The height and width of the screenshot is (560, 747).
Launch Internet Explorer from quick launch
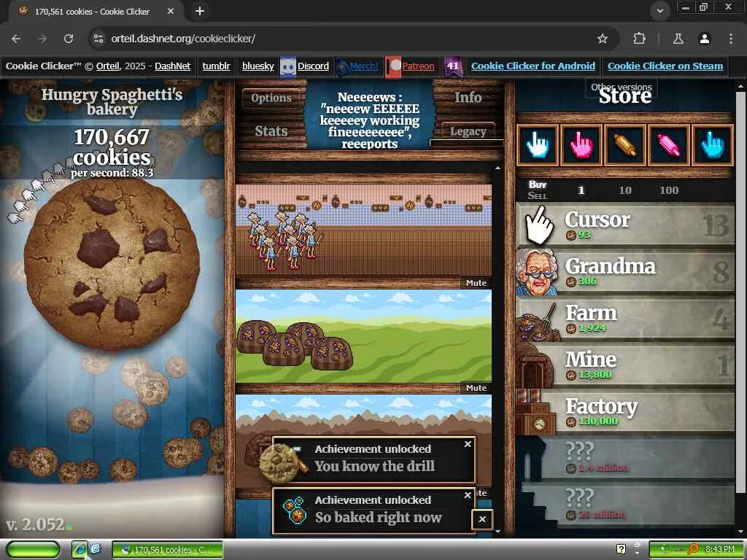pyautogui.click(x=80, y=550)
